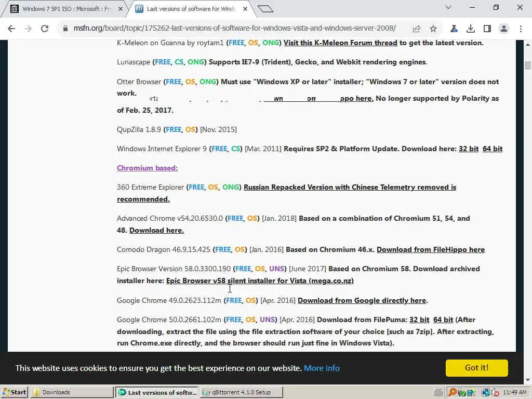Screen dimensions: 532x399
Task: Click the share page icon in address bar
Action: [417, 29]
